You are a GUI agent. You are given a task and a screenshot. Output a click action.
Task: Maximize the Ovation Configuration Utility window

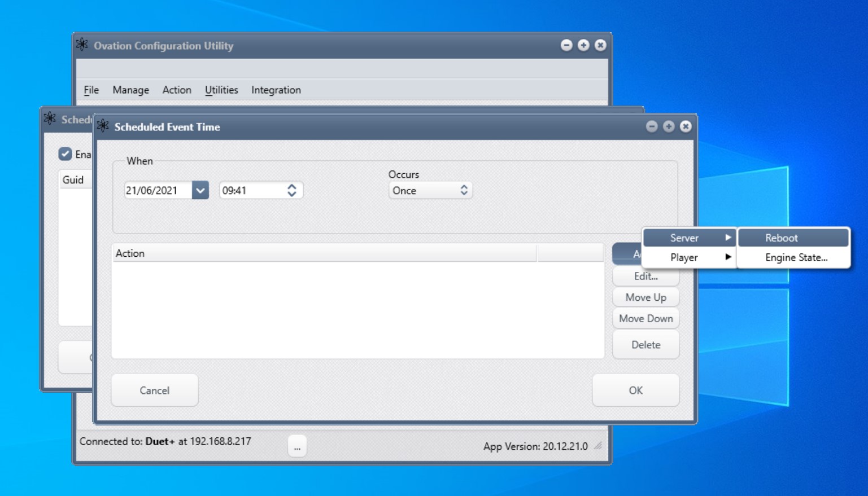pyautogui.click(x=583, y=45)
